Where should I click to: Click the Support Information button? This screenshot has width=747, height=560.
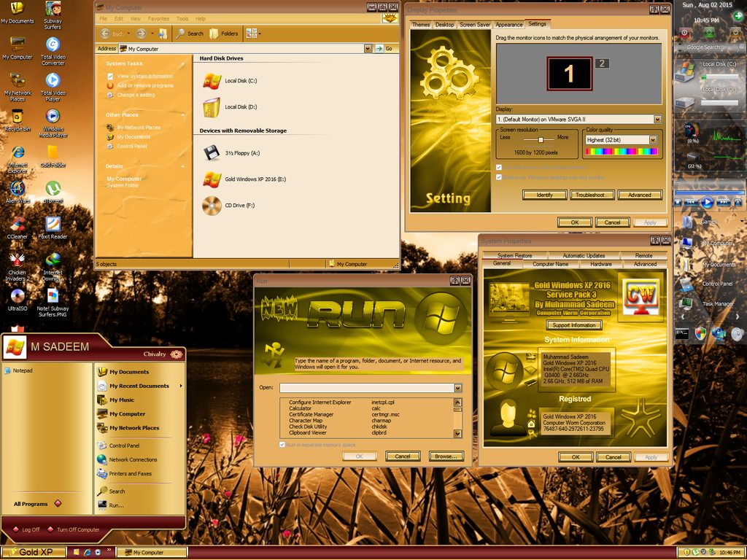[x=576, y=324]
